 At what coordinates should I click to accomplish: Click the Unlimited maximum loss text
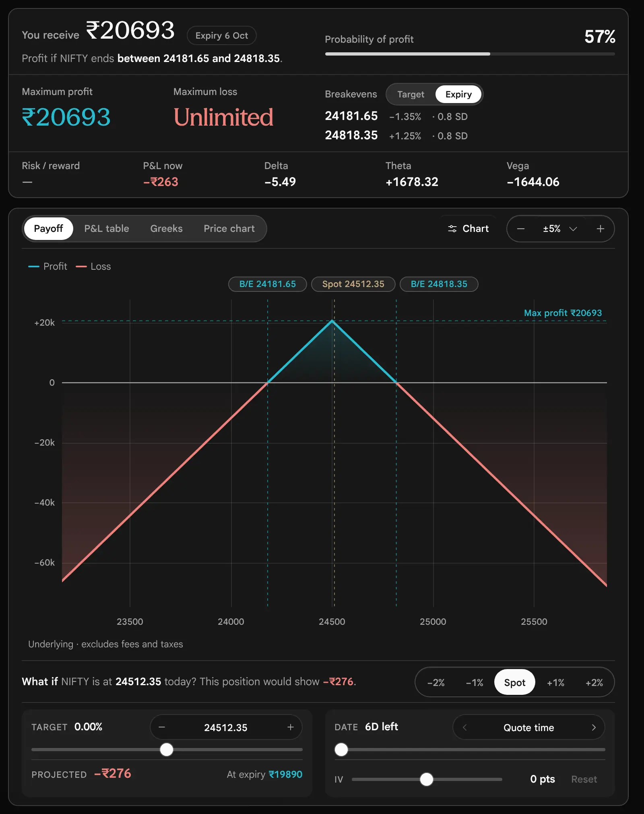223,117
